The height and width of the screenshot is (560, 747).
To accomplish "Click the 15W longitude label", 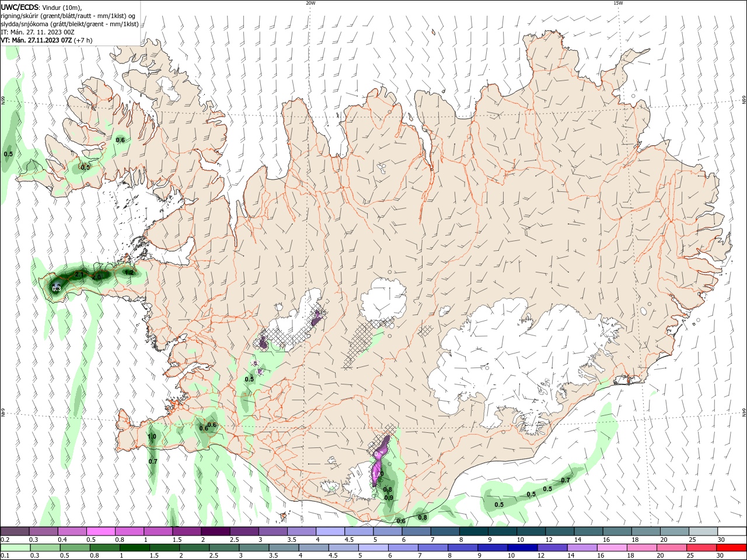I will pos(618,3).
